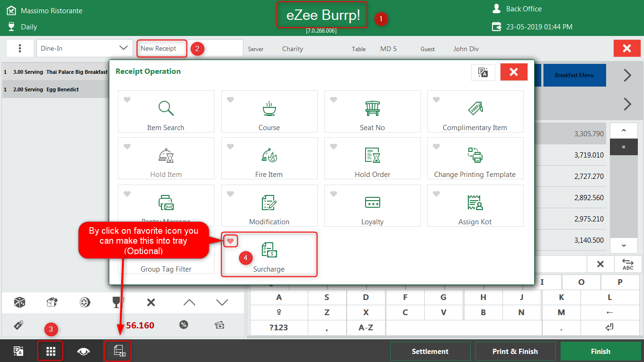Click the Print & Finish button
The image size is (644, 362).
515,351
